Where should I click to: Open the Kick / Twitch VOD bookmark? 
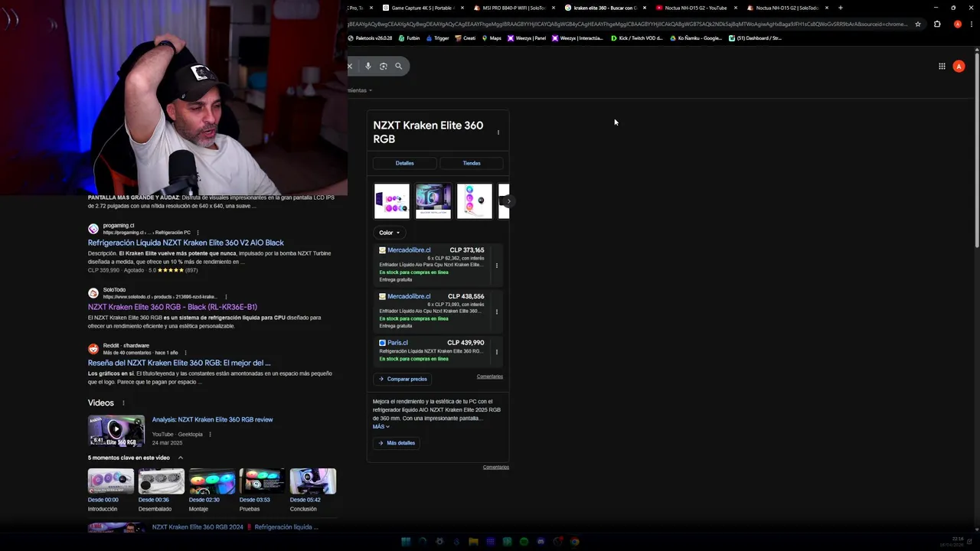click(x=637, y=37)
